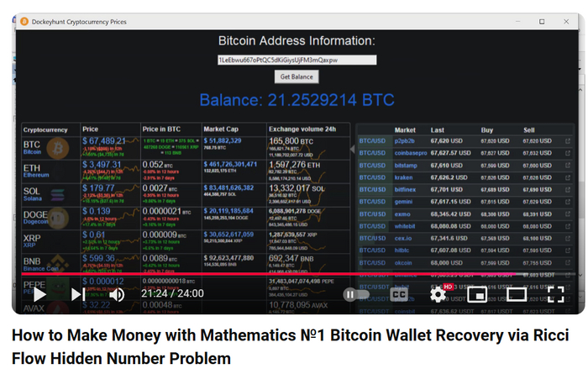Open external link for okcoin row
The height and width of the screenshot is (374, 588).
pyautogui.click(x=568, y=262)
